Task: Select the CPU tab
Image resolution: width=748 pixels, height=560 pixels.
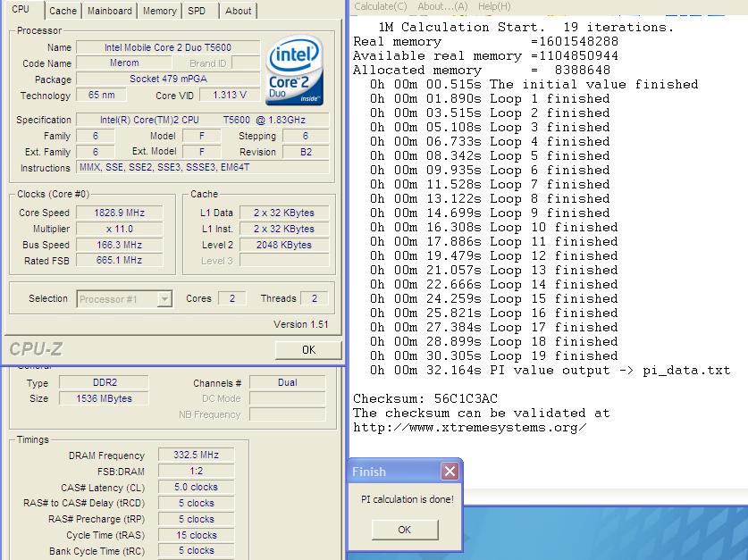Action: tap(21, 9)
